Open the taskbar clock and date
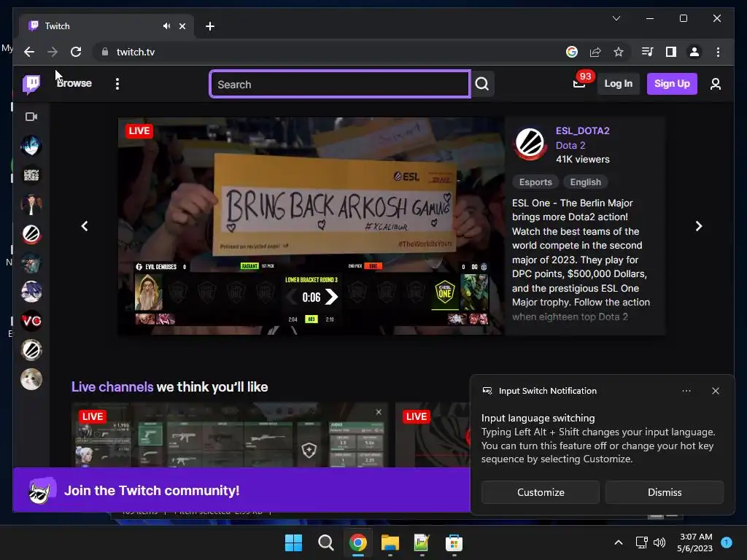The width and height of the screenshot is (747, 560). point(695,542)
